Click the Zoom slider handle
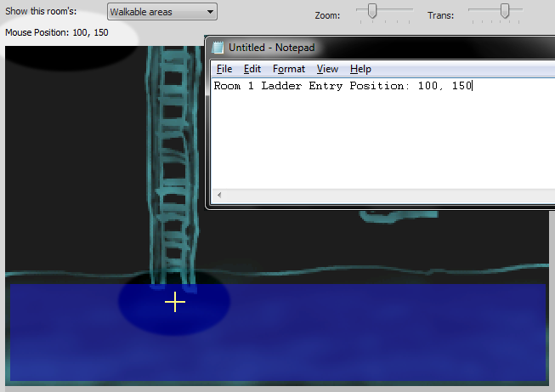The height and width of the screenshot is (392, 555). coord(372,11)
